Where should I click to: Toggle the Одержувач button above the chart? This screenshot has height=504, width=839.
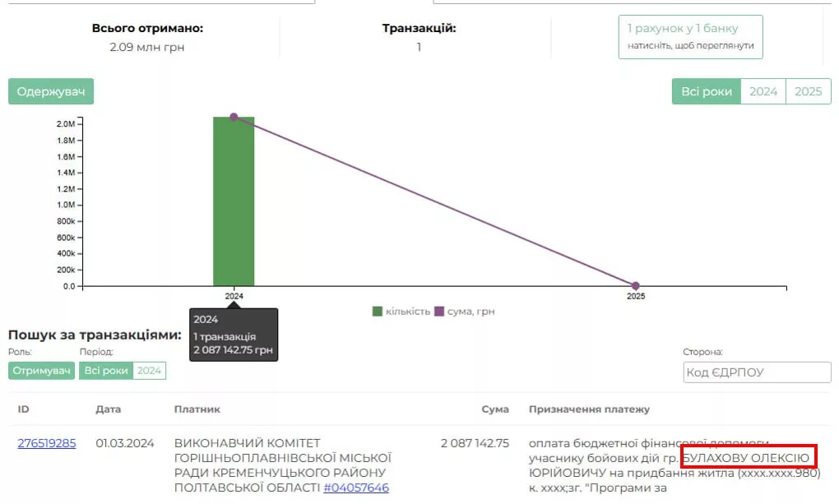51,91
